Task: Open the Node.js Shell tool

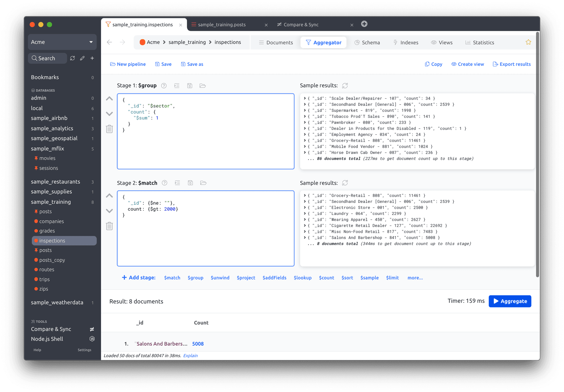Action: 47,339
